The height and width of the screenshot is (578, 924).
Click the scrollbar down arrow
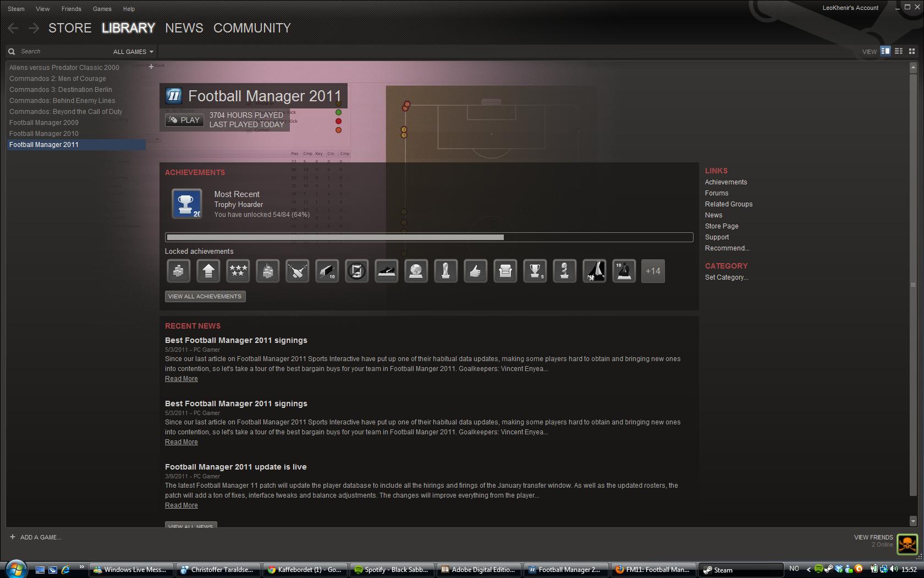pyautogui.click(x=913, y=521)
